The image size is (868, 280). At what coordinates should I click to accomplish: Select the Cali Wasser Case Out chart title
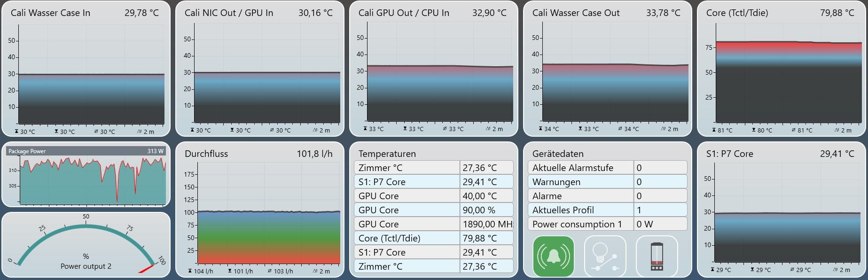[576, 13]
